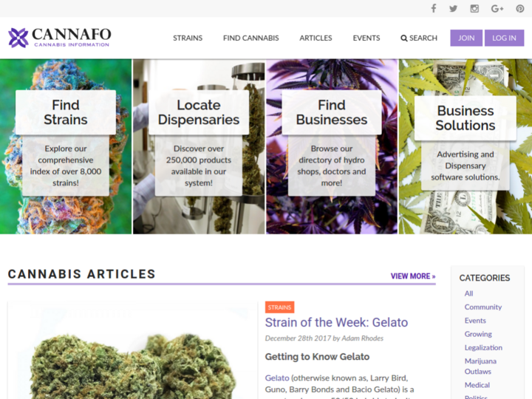
Task: Open the Google Plus icon
Action: tap(497, 8)
